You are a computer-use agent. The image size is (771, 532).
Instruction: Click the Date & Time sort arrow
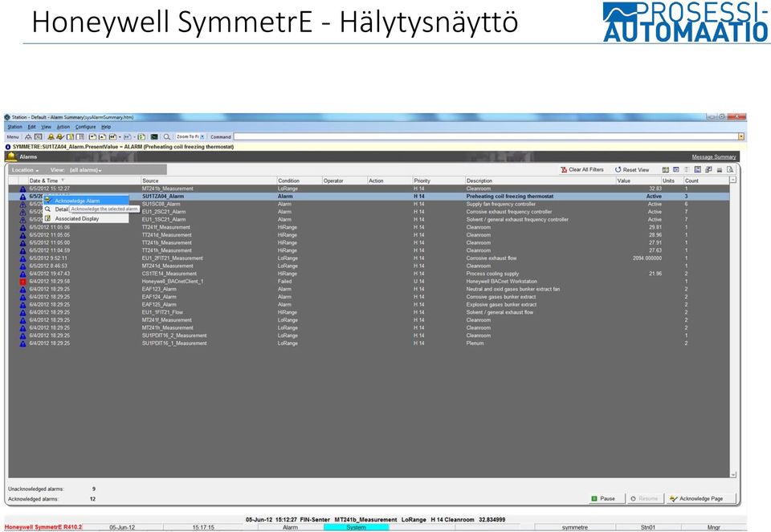tap(63, 181)
